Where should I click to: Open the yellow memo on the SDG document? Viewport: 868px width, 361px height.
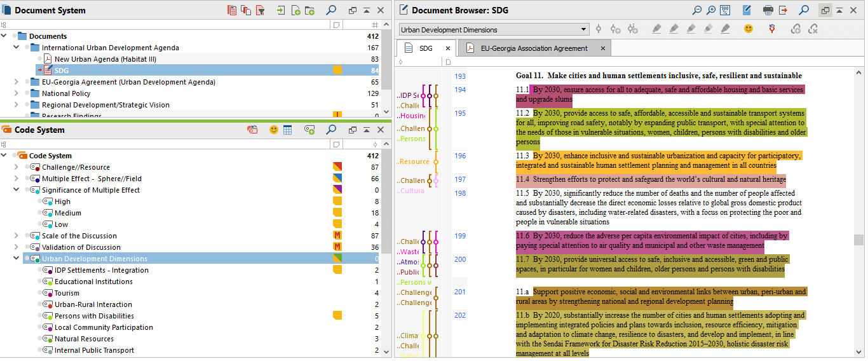337,71
